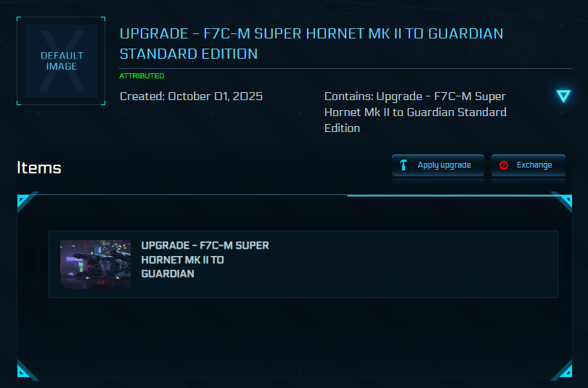
Task: Open the pledge title ending in Standard Edition
Action: point(311,44)
